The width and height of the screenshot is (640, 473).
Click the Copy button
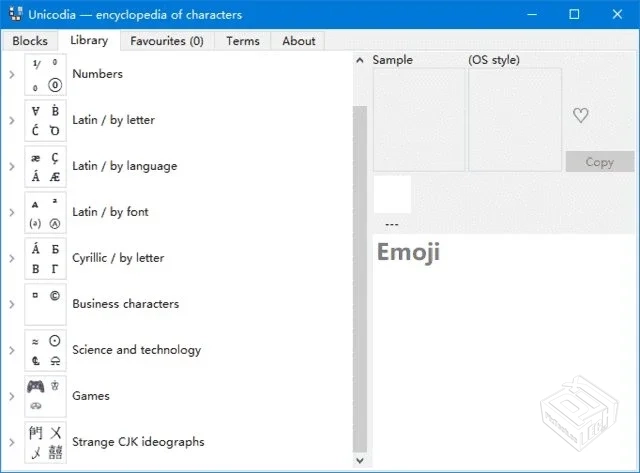click(600, 162)
